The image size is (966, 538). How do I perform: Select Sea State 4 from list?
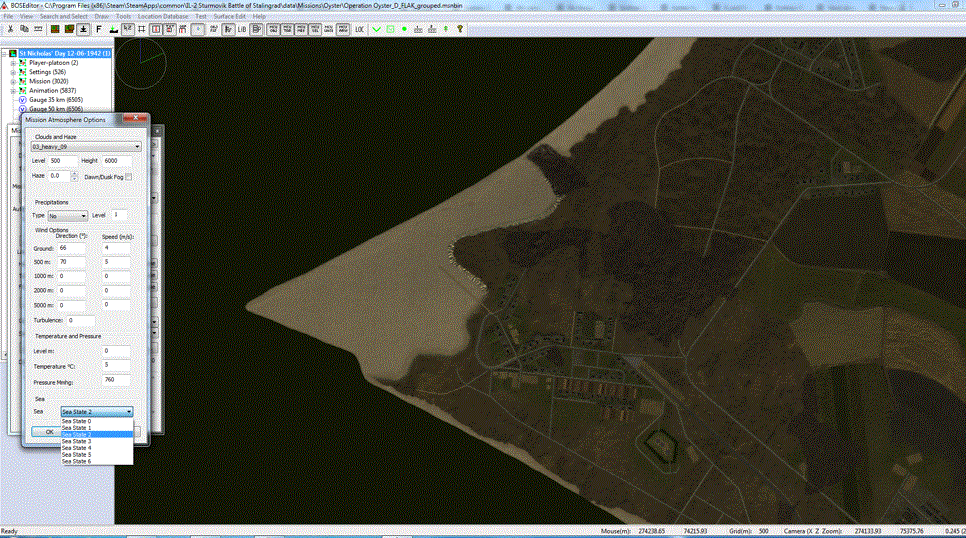(97, 448)
